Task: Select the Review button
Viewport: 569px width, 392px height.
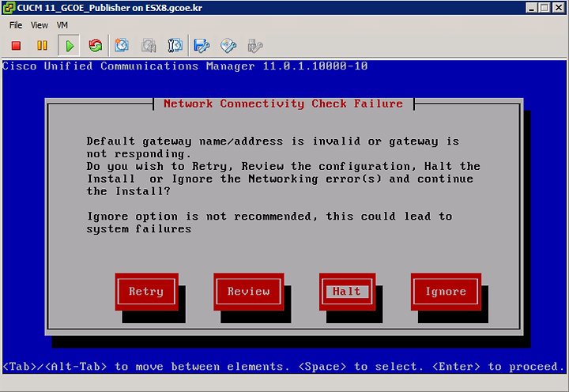Action: (x=249, y=292)
